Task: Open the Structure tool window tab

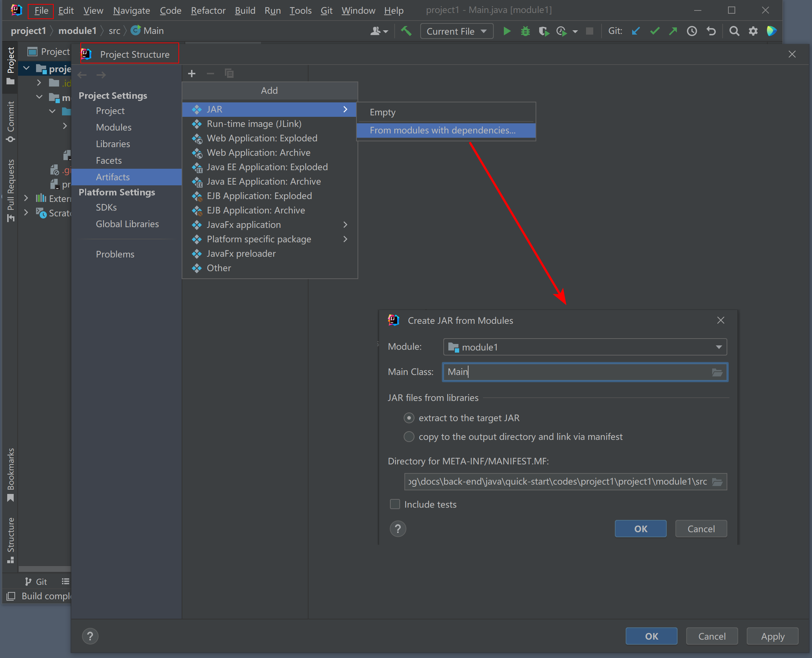Action: 10,540
